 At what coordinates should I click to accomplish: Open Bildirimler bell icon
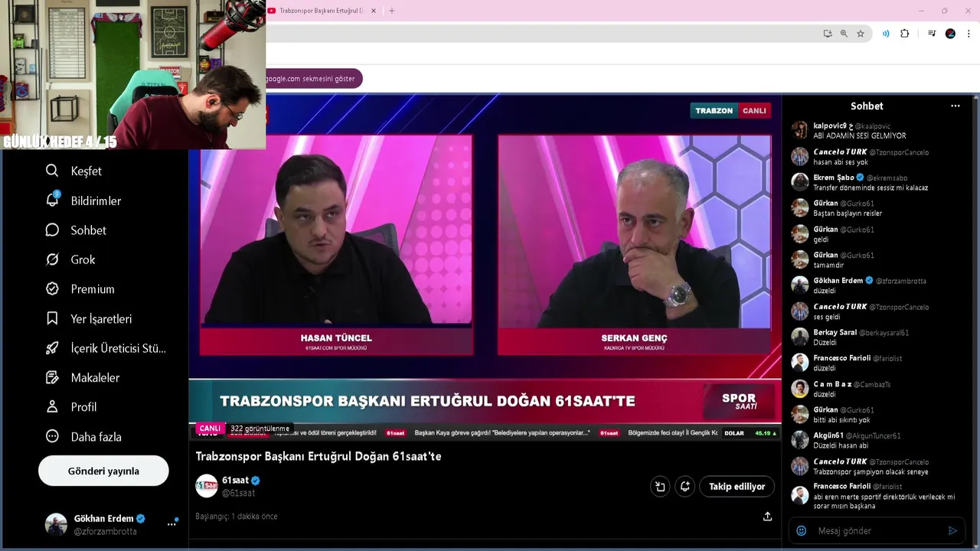[52, 200]
